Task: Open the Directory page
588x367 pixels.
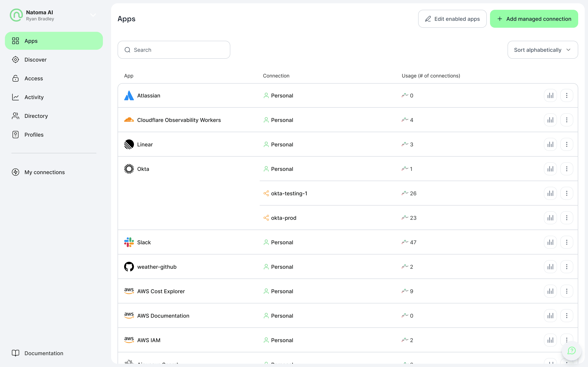Action: click(x=36, y=116)
